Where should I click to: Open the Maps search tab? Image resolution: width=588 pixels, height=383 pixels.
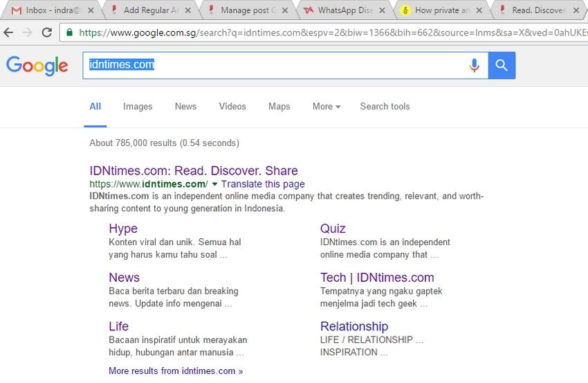[x=279, y=107]
